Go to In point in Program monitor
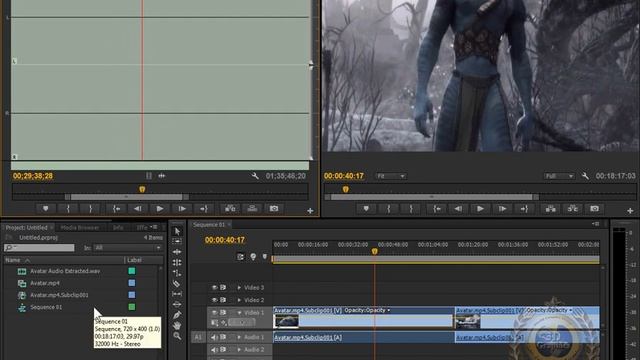This screenshot has height=360, width=640. point(437,209)
